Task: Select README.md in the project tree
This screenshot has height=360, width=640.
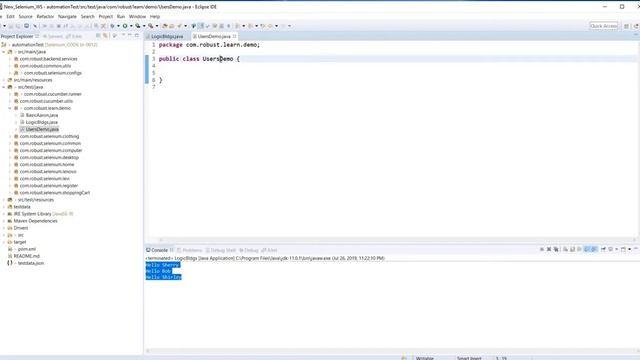Action: pyautogui.click(x=27, y=256)
